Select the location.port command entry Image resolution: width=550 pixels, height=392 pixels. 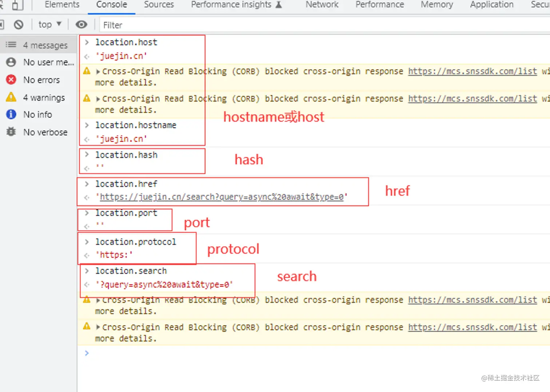tap(126, 213)
